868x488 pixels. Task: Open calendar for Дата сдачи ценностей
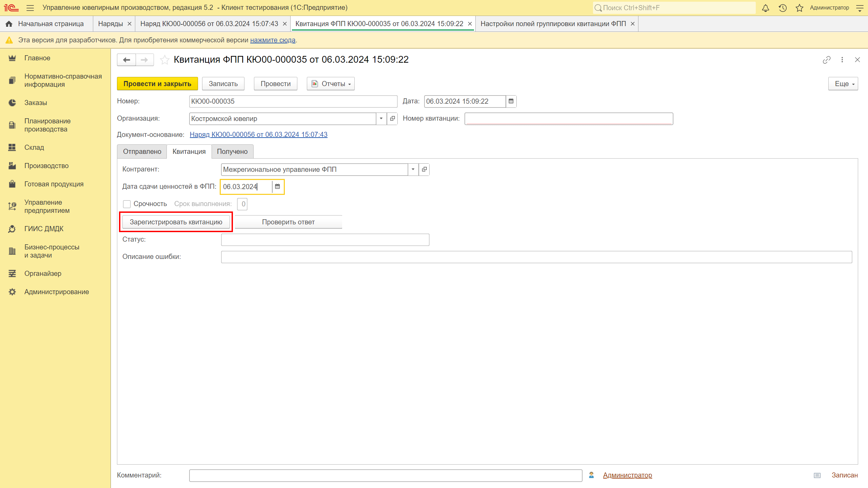pyautogui.click(x=277, y=187)
